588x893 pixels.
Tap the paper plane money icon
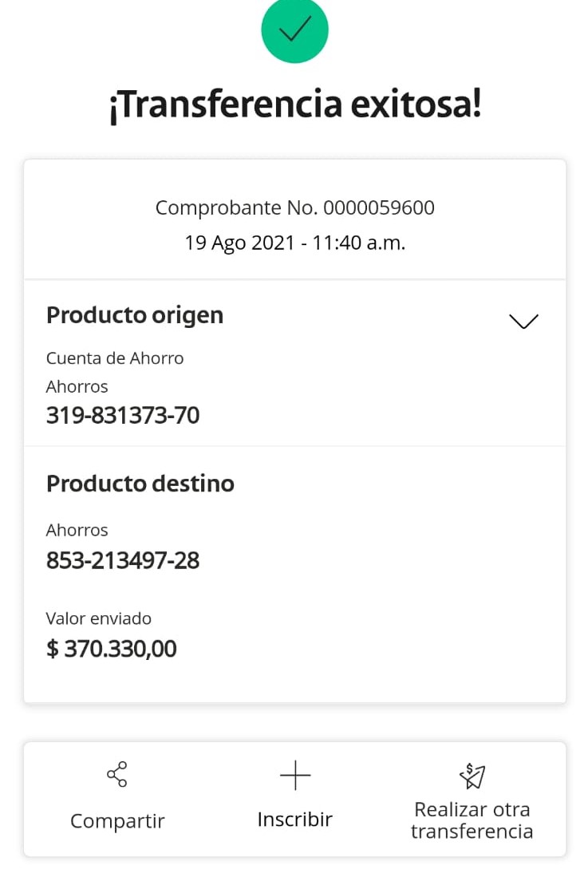click(x=472, y=775)
